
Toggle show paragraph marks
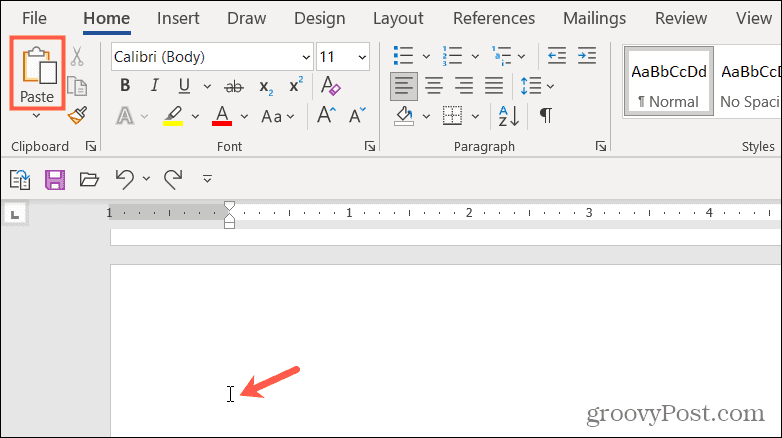point(546,116)
